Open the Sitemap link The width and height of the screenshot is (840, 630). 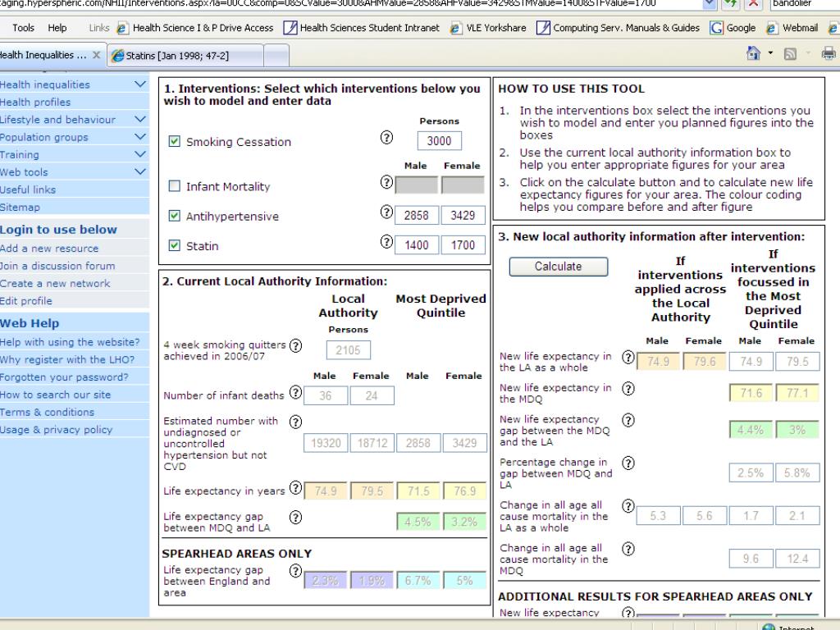(20, 208)
